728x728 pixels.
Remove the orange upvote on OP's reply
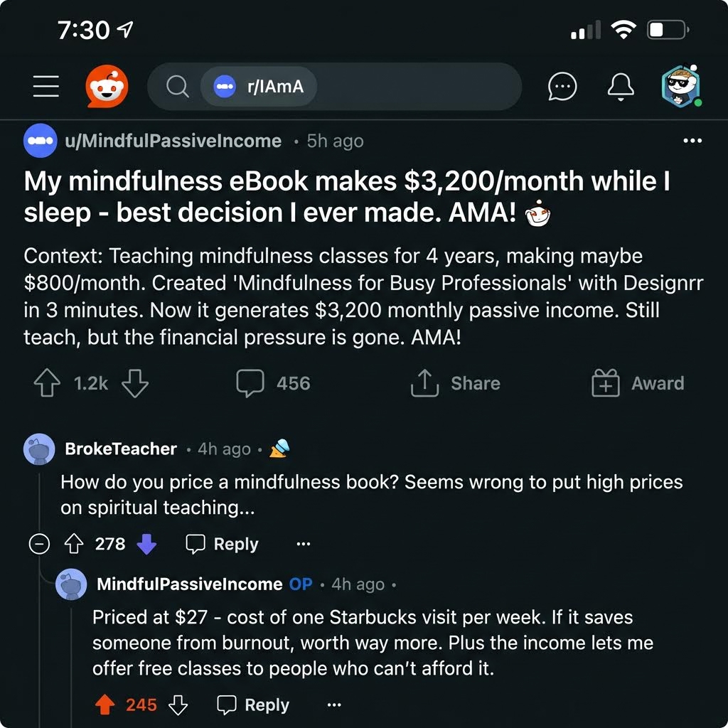click(x=105, y=705)
